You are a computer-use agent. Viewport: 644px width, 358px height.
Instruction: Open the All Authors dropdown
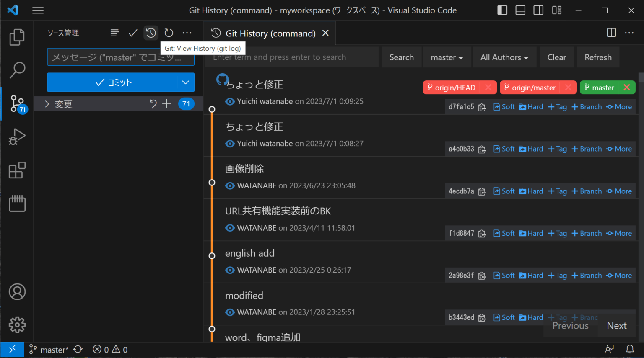point(504,57)
